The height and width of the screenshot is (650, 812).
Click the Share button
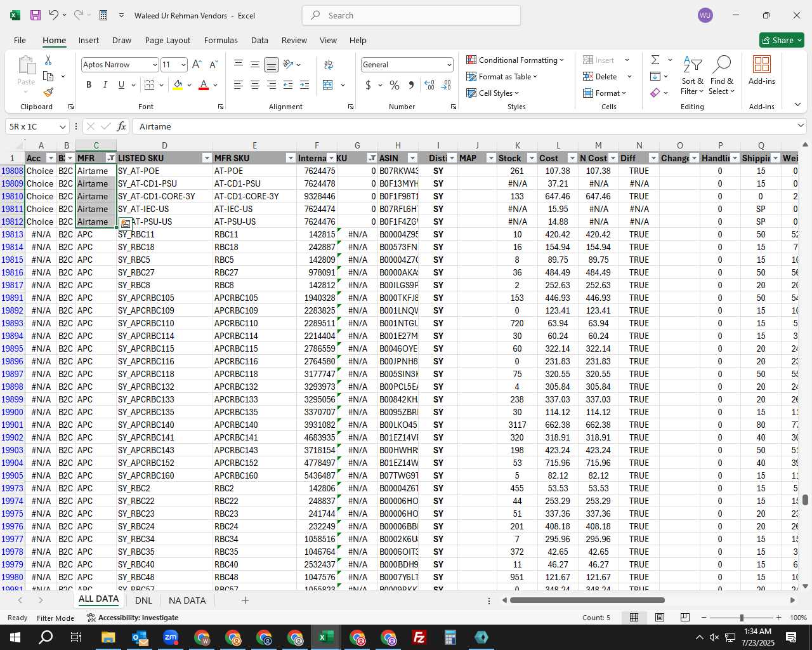(782, 40)
